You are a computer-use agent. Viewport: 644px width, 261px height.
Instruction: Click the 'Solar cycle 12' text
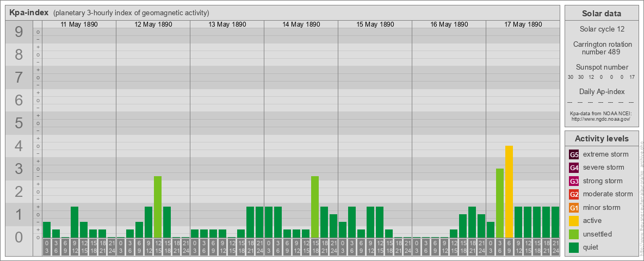(602, 29)
